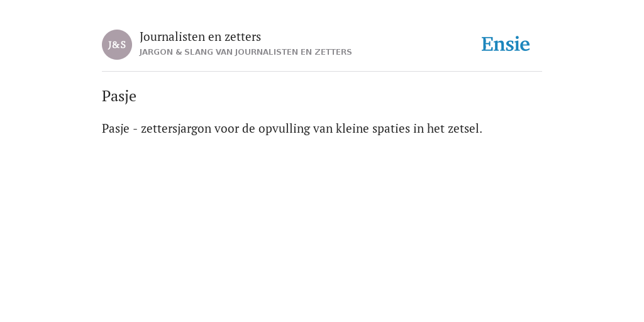This screenshot has width=644, height=322.
Task: Click the word zettersjargon in the definition
Action: [x=176, y=129]
